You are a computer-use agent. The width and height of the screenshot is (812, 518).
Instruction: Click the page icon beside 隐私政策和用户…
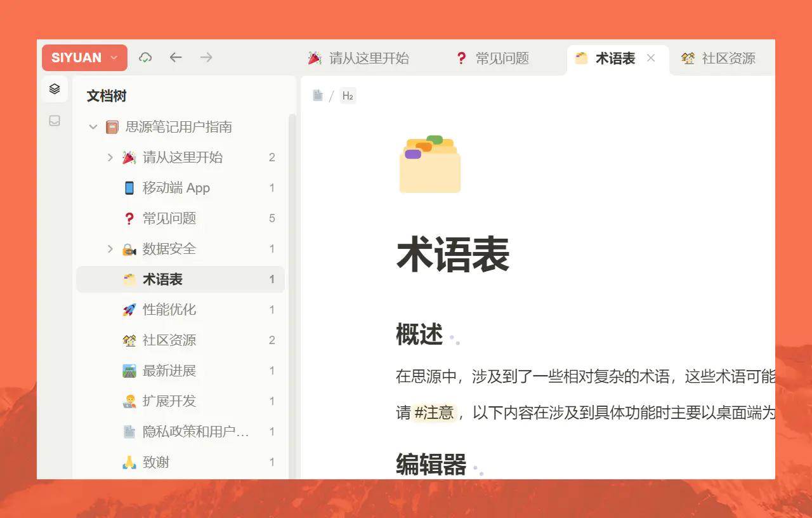(x=129, y=432)
